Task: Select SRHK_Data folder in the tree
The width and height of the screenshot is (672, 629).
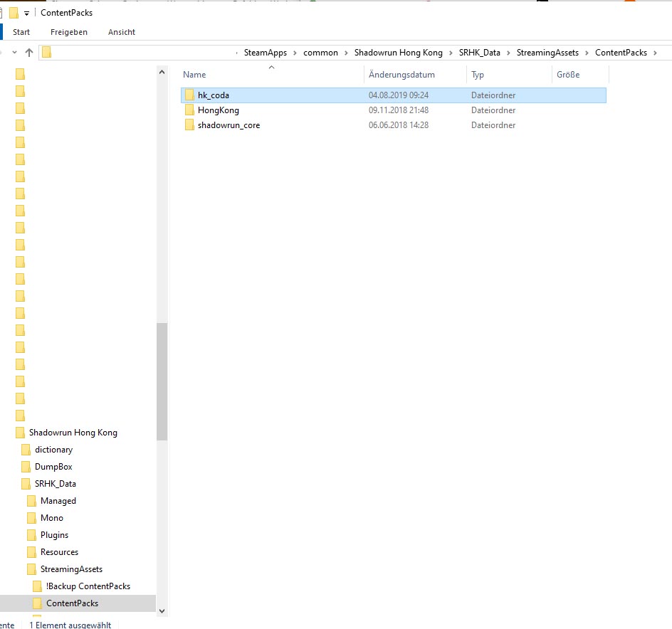Action: coord(56,484)
